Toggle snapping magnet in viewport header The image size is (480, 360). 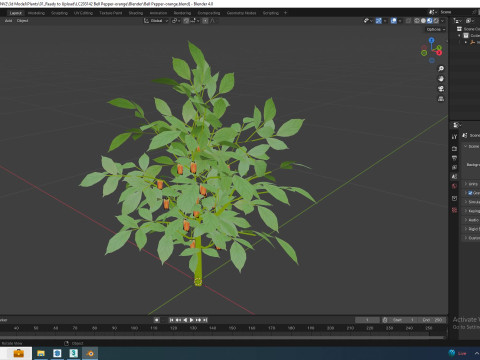[186, 21]
